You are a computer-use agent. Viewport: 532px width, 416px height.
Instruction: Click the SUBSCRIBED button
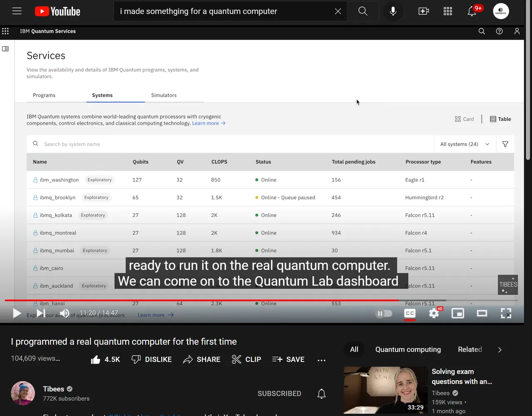(x=279, y=394)
